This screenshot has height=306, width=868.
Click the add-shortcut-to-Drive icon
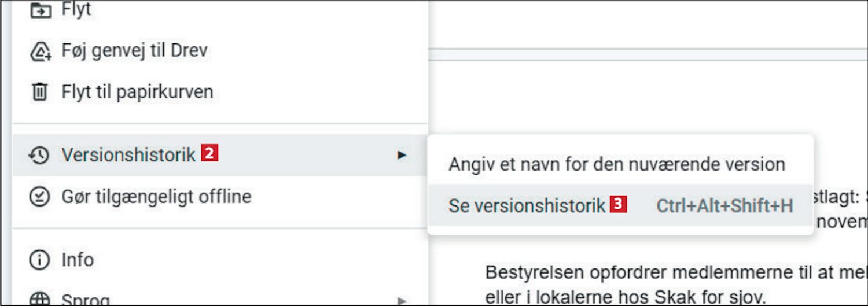(39, 51)
